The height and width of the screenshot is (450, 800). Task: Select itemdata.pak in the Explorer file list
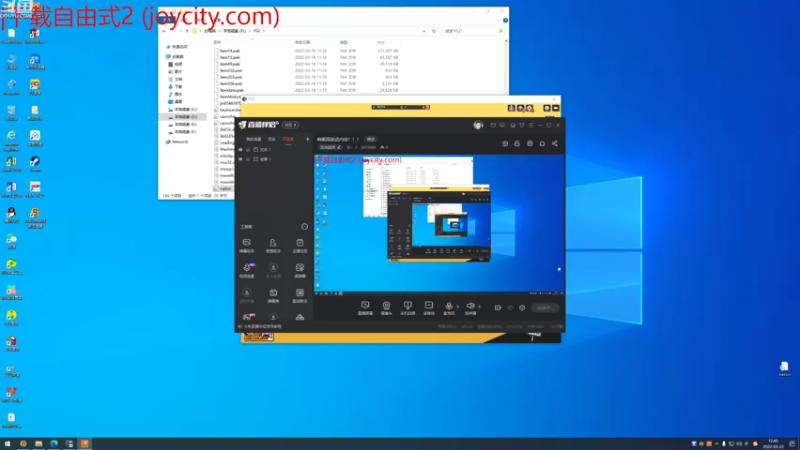(x=232, y=90)
